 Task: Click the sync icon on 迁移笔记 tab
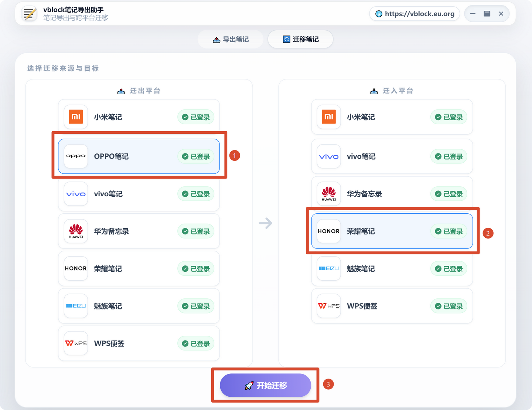coord(286,39)
